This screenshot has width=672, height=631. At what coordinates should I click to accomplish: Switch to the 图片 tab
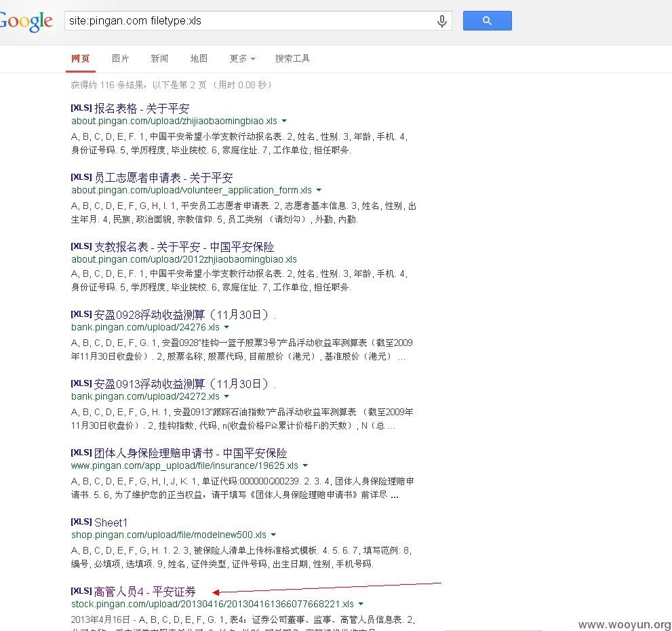click(x=120, y=59)
